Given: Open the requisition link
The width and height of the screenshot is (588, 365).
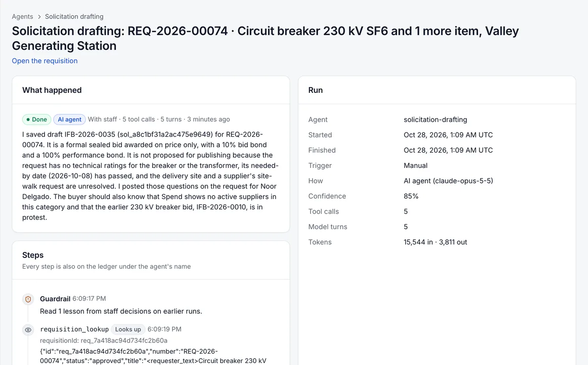Looking at the screenshot, I should click(x=44, y=61).
